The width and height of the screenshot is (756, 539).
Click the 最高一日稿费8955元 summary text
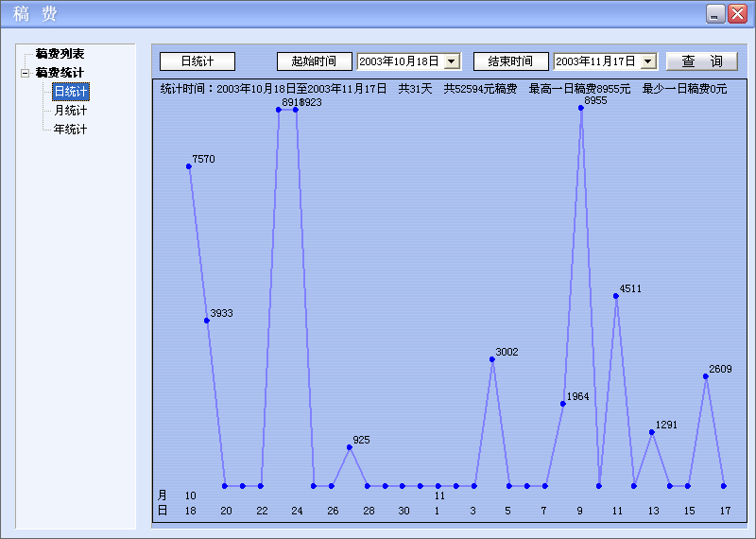[x=579, y=89]
